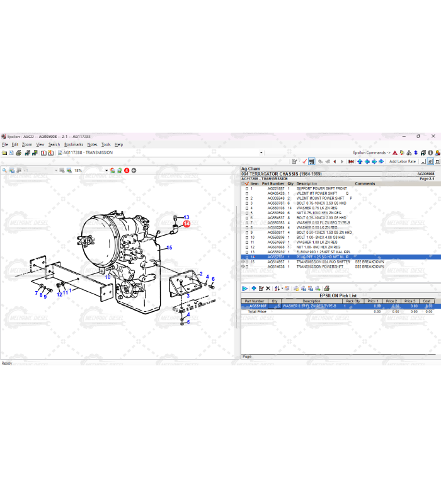Image resolution: width=441 pixels, height=504 pixels.
Task: Open the Tools menu
Action: point(106,144)
